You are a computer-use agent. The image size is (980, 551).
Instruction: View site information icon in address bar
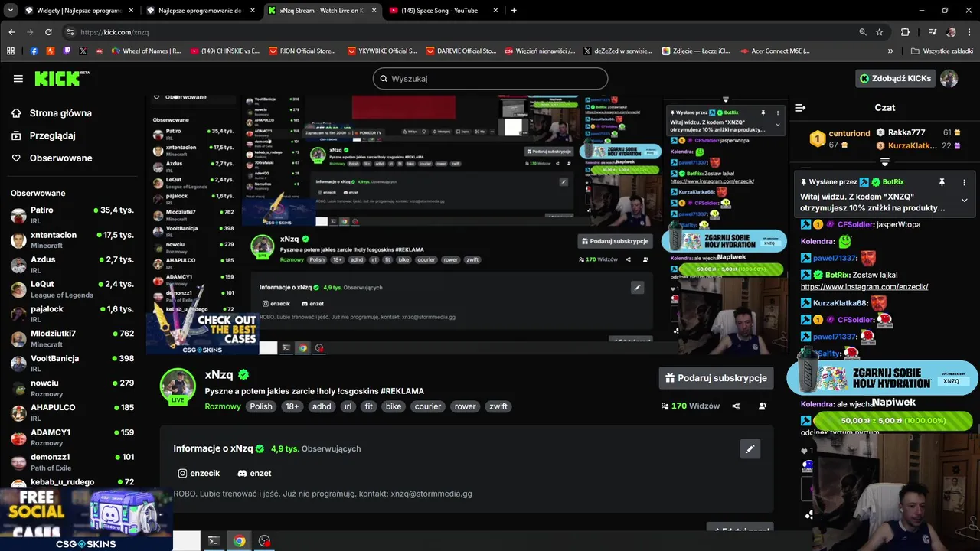[70, 32]
